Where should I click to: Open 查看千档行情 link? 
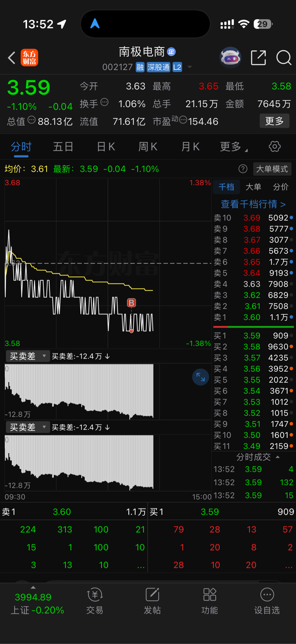pyautogui.click(x=253, y=204)
